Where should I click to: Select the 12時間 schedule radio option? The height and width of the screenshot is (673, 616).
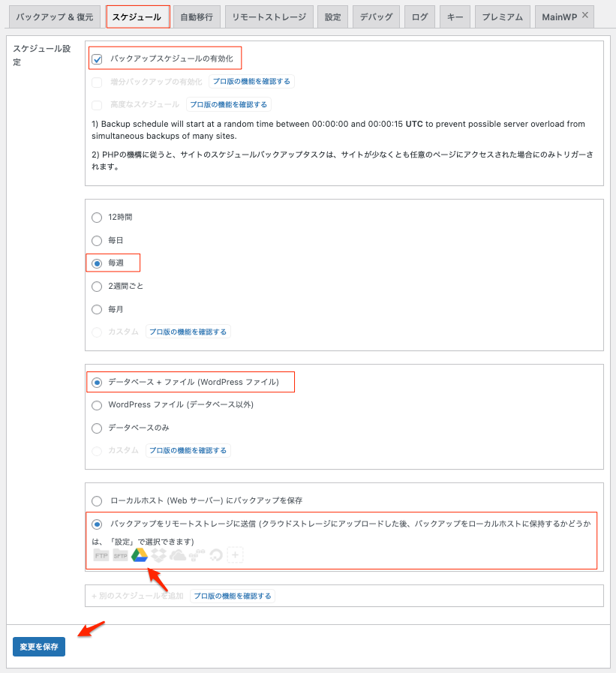[96, 218]
